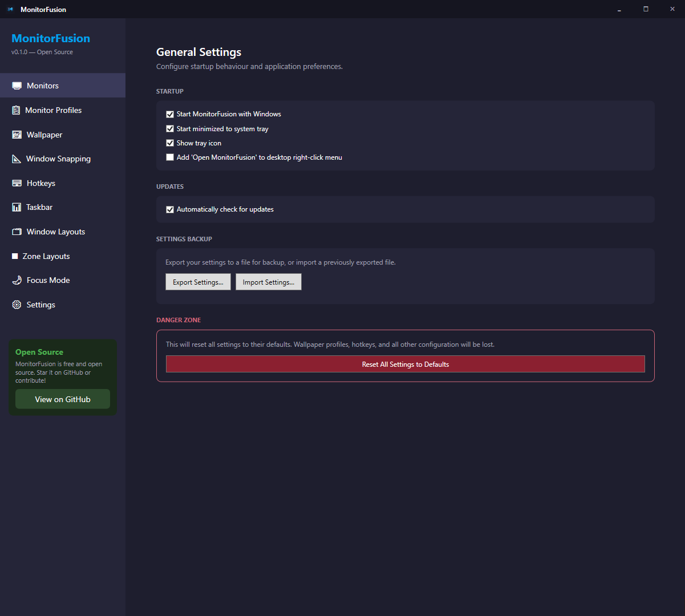
Task: Select the Window Snapping cursor icon
Action: (x=17, y=159)
